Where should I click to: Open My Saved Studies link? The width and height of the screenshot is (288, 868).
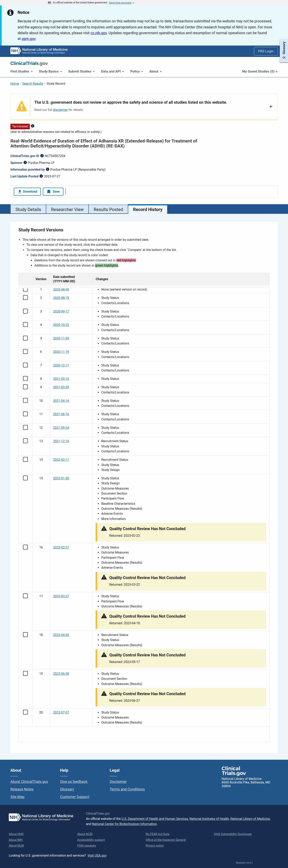point(260,72)
